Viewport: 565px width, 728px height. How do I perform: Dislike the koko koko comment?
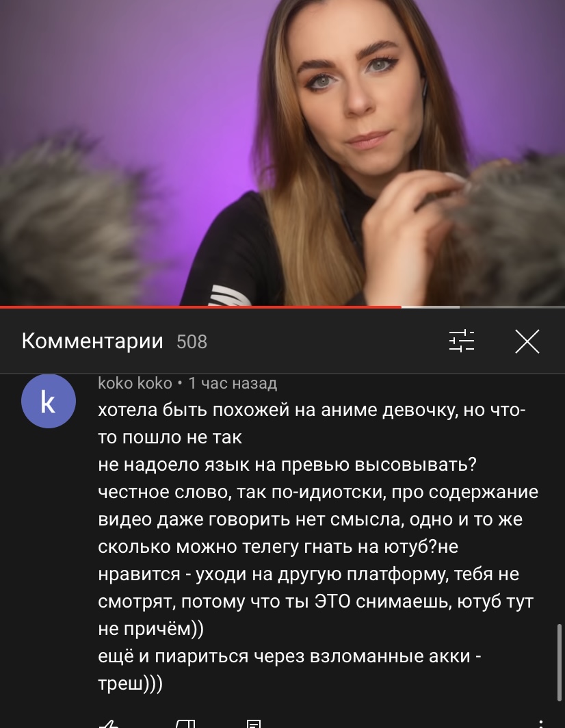(185, 723)
